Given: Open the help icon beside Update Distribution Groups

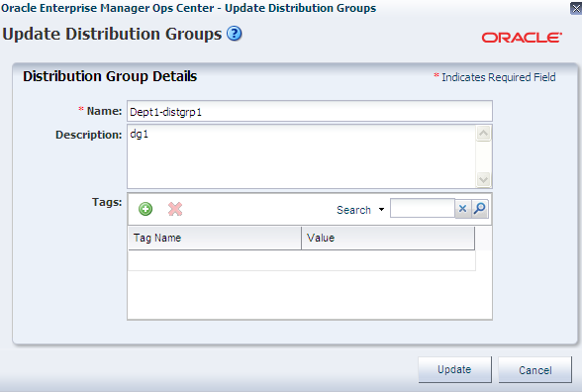Looking at the screenshot, I should (235, 34).
